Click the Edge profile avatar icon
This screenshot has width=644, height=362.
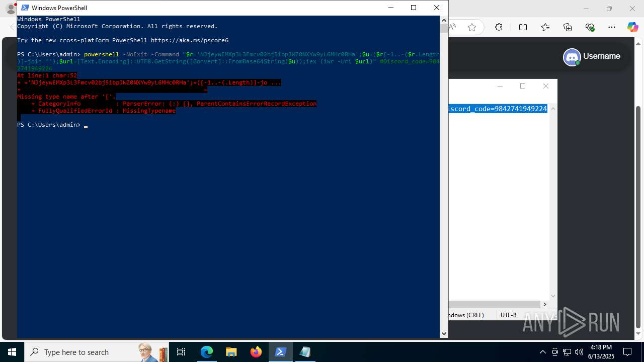(10, 9)
